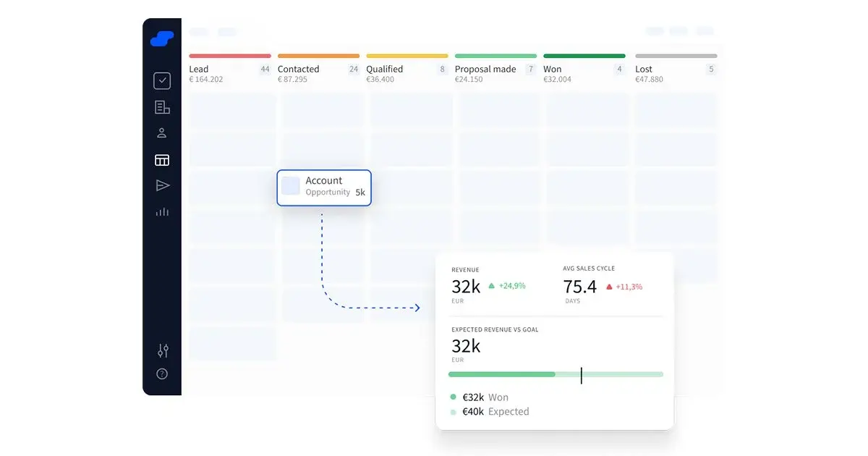Open the Accounts building icon
868x456 pixels.
[x=162, y=107]
